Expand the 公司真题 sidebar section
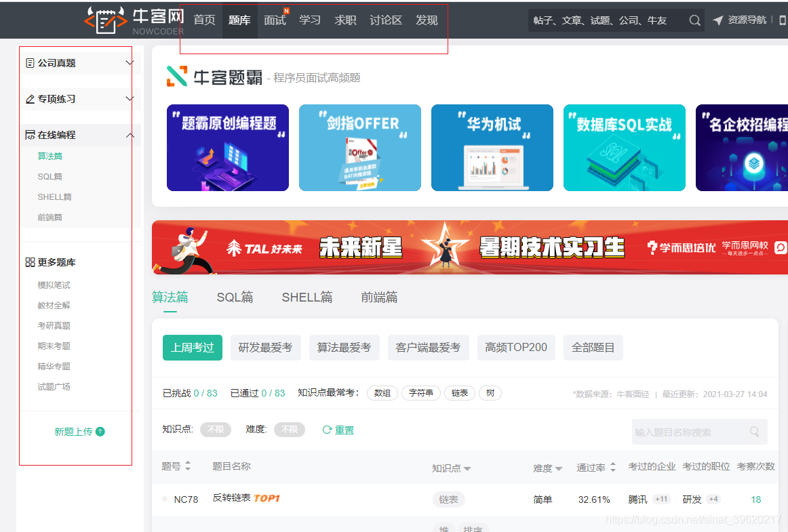Image resolution: width=788 pixels, height=532 pixels. click(x=130, y=63)
